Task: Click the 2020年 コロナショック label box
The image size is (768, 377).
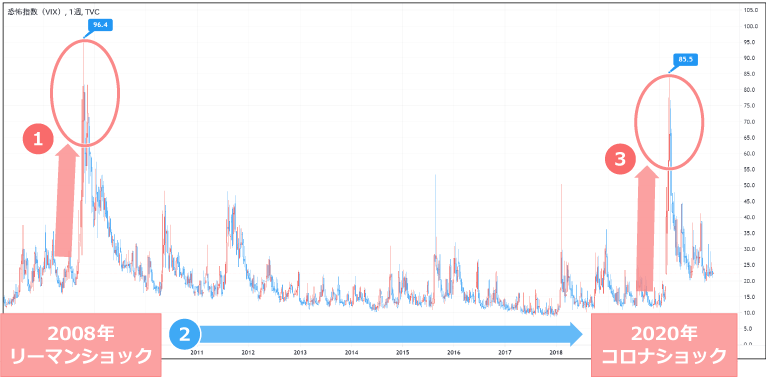Action: (x=664, y=345)
